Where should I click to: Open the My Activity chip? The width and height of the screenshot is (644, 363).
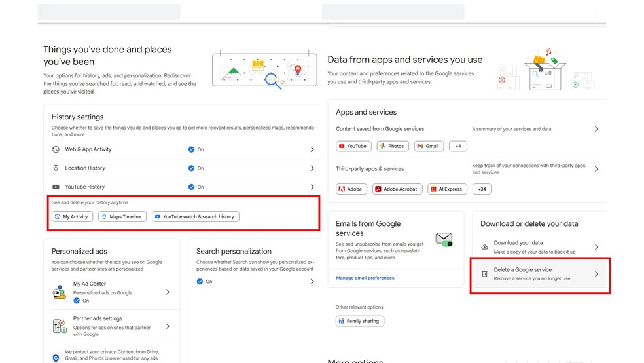point(72,216)
